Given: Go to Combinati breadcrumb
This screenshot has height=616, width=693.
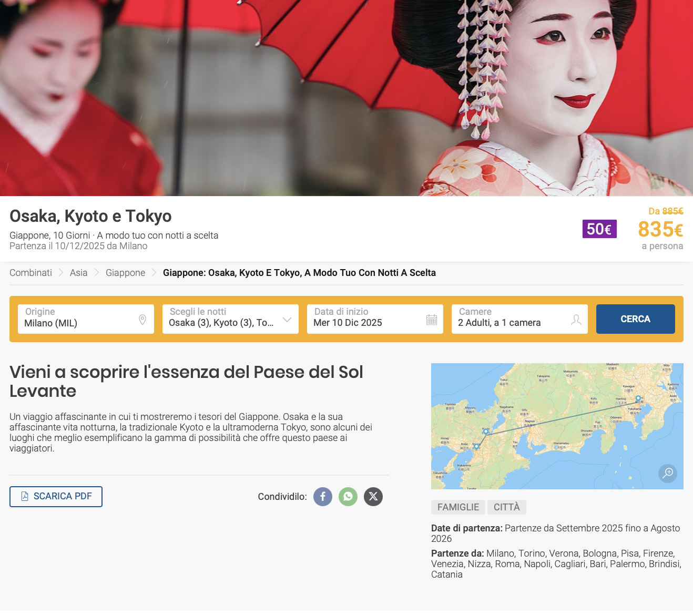Looking at the screenshot, I should coord(31,273).
